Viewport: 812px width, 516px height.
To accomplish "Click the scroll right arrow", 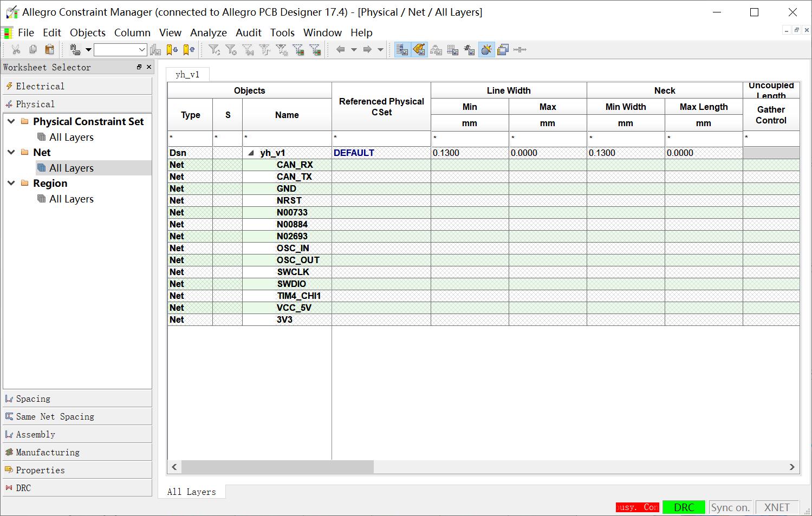I will tap(792, 467).
